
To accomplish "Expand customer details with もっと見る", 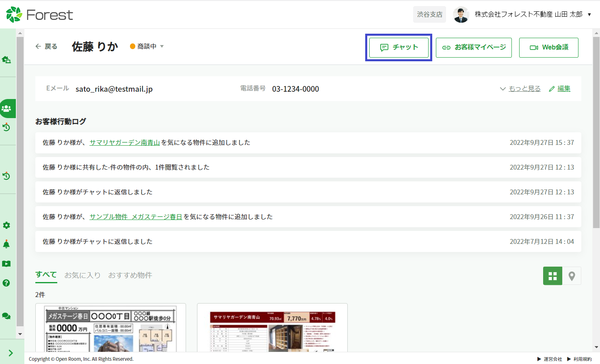I will tap(524, 88).
